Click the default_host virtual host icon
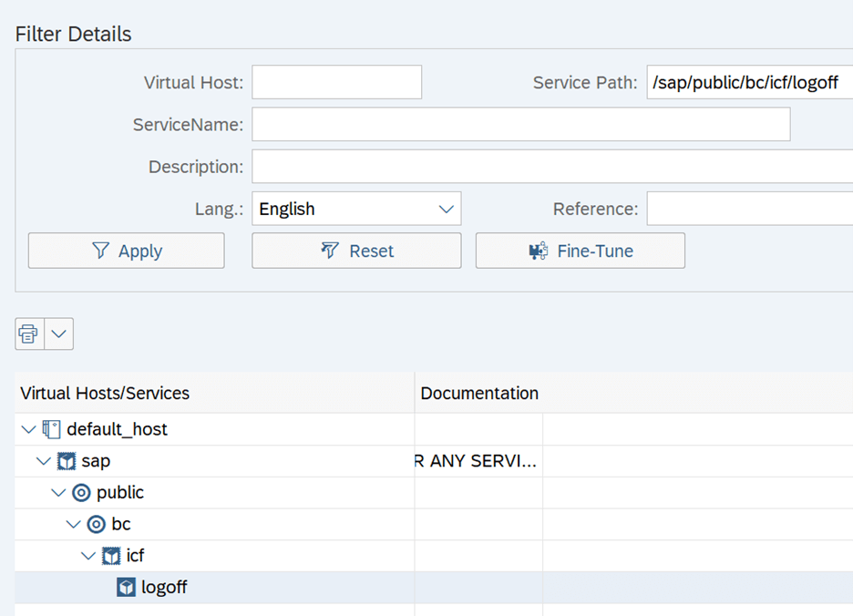Viewport: 853px width, 616px height. point(51,429)
